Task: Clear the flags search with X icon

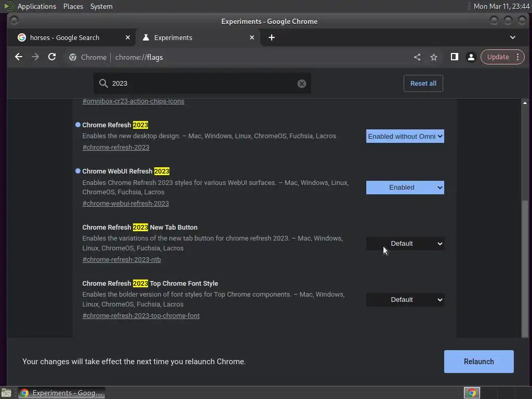Action: coord(302,84)
